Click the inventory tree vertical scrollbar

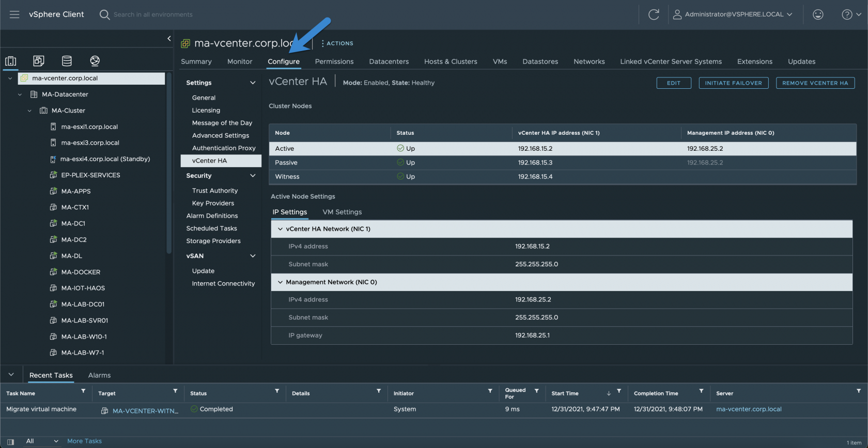click(x=169, y=164)
